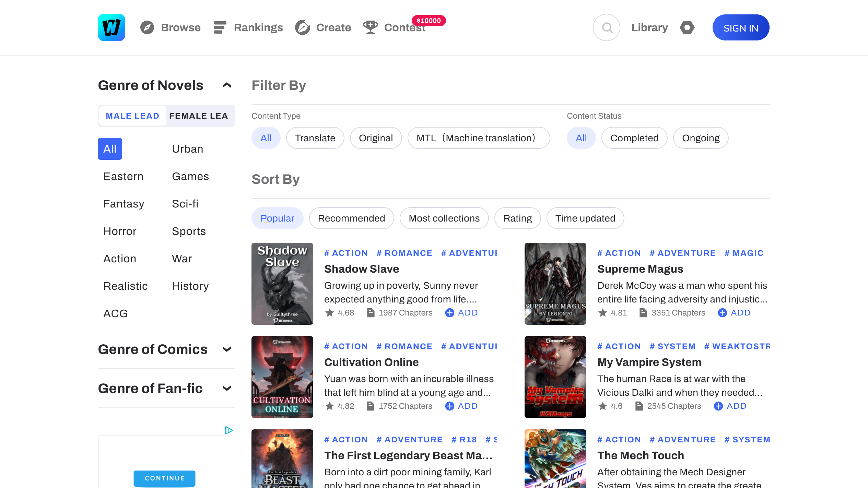
Task: Click the Rankings bars icon
Action: 220,27
